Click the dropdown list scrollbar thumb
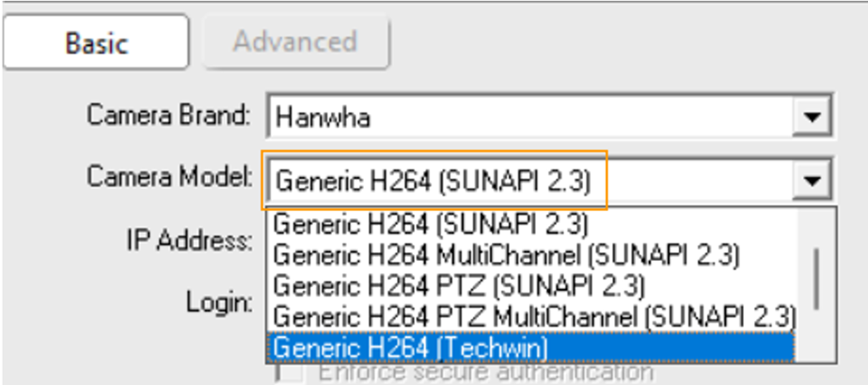868x385 pixels. tap(816, 279)
